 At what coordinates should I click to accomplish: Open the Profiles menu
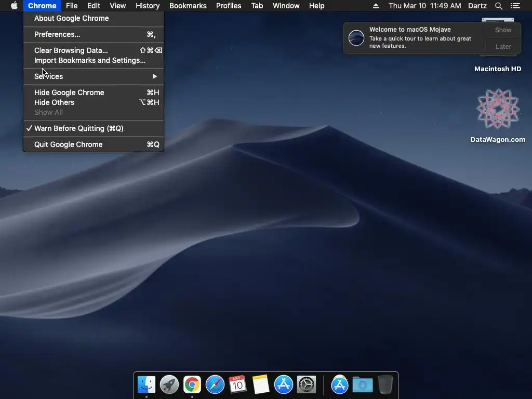point(229,6)
